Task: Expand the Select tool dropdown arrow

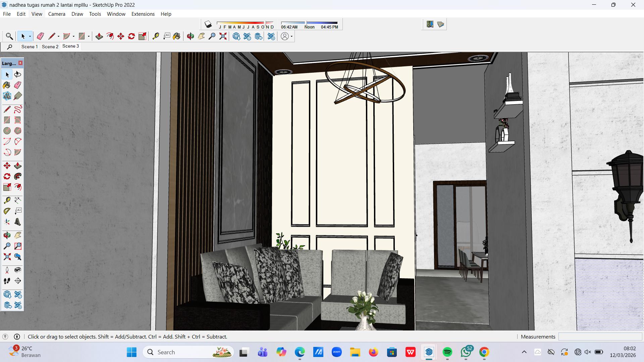Action: point(30,36)
